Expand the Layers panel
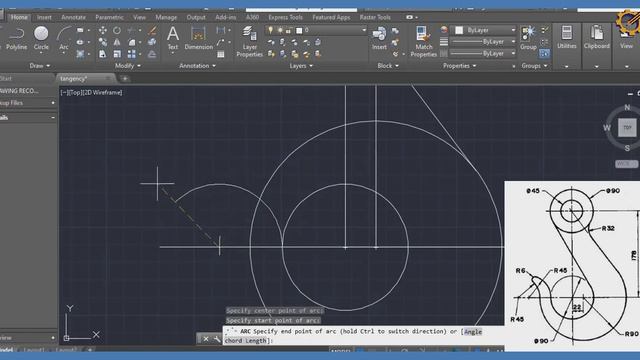The width and height of the screenshot is (640, 360). coord(301,66)
